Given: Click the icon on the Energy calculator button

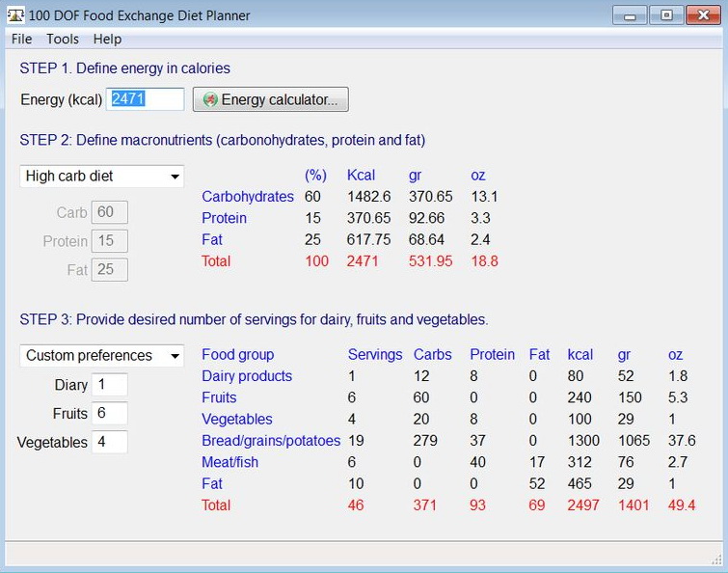Looking at the screenshot, I should [x=208, y=100].
